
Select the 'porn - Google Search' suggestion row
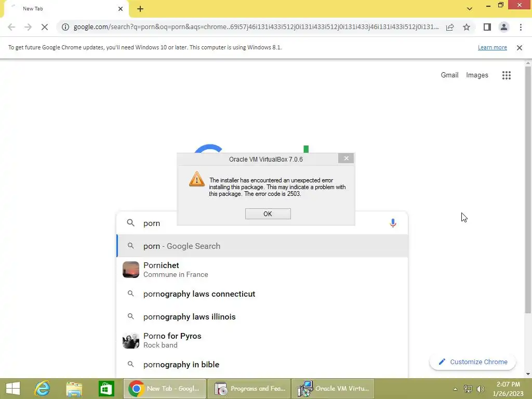click(262, 246)
